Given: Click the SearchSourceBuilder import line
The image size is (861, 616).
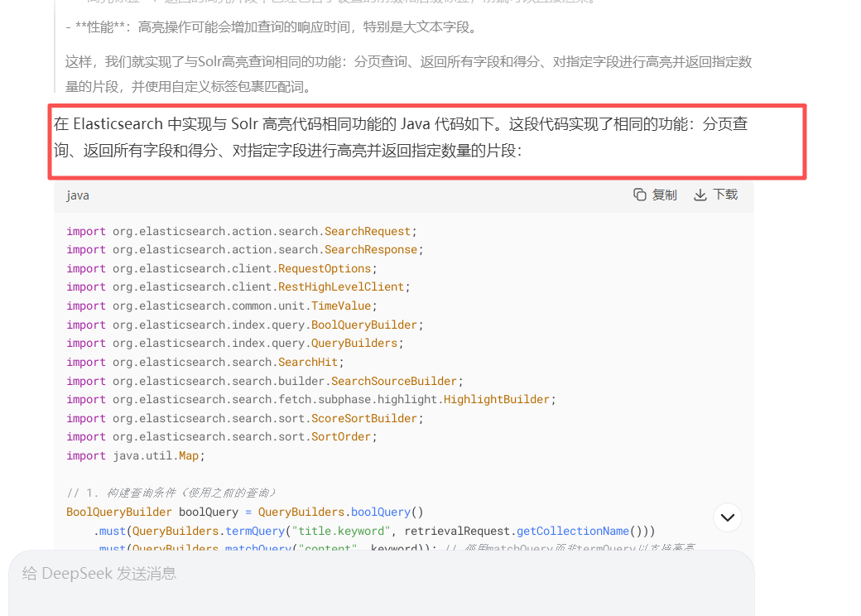Looking at the screenshot, I should [x=265, y=381].
